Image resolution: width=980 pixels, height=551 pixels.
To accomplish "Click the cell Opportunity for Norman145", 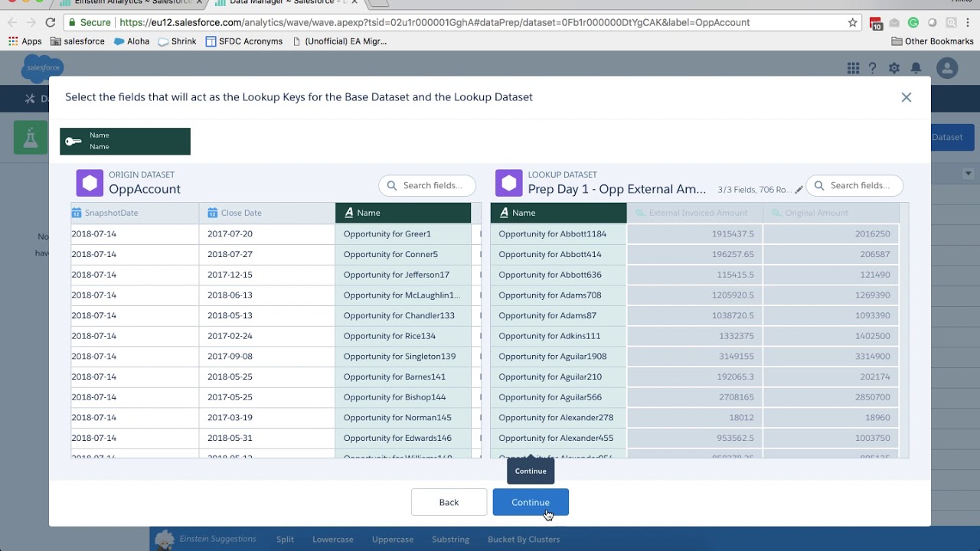I will [403, 418].
